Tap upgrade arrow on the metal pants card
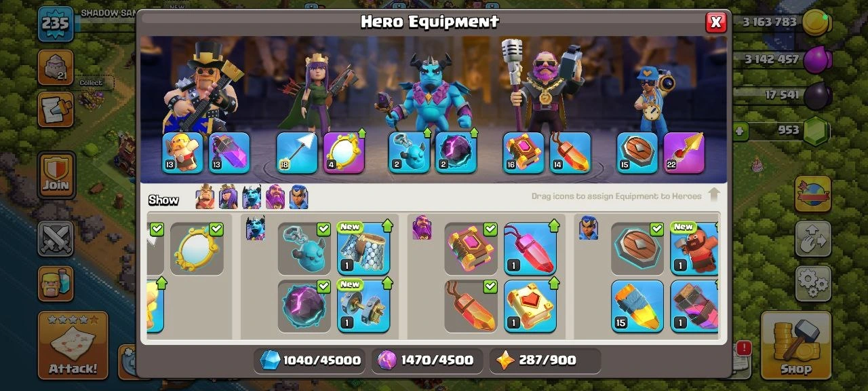Image resolution: width=868 pixels, height=391 pixels. coord(387,225)
